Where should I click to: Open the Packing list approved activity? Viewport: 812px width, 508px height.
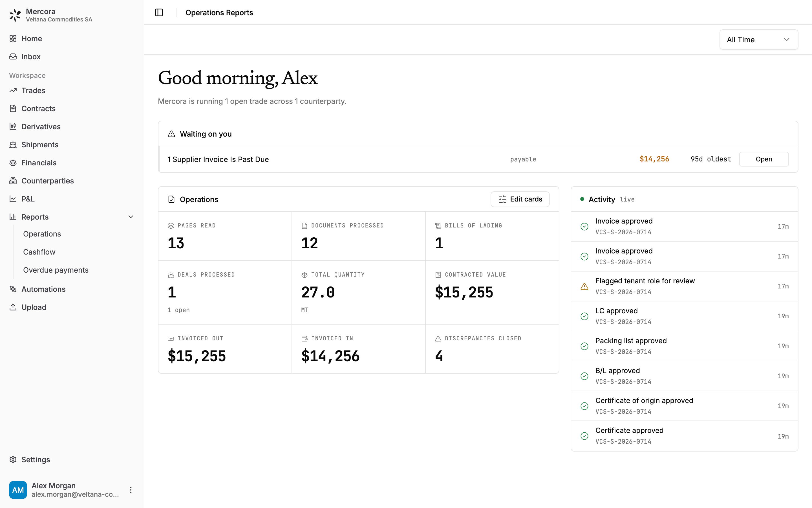point(684,346)
